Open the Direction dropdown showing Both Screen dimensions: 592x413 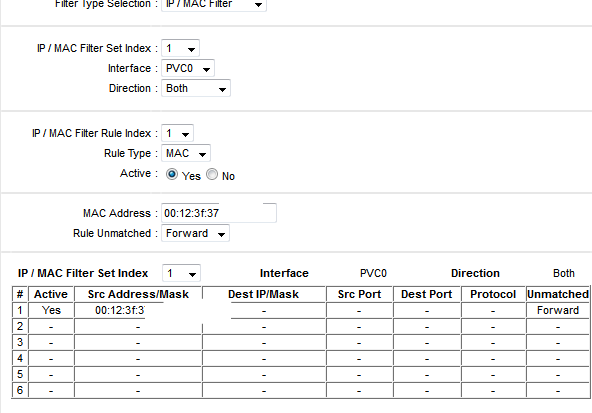(x=196, y=88)
